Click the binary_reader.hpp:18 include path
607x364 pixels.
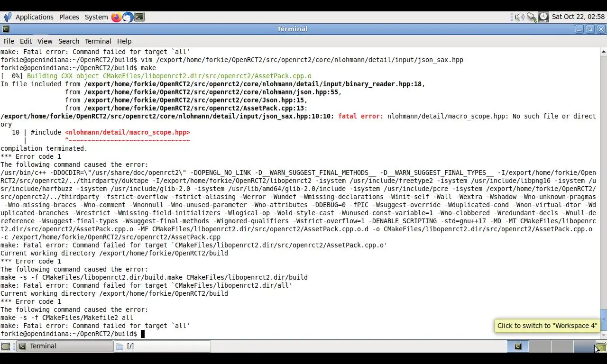click(x=253, y=84)
